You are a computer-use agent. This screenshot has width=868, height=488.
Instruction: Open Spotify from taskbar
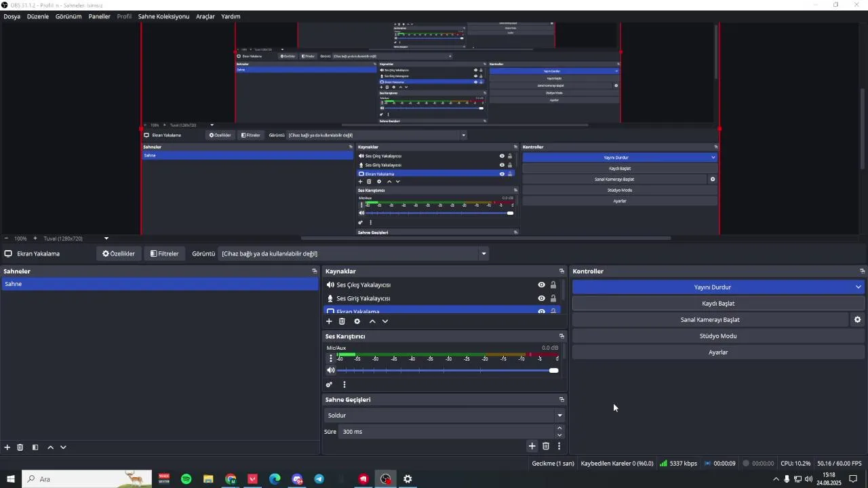186,479
